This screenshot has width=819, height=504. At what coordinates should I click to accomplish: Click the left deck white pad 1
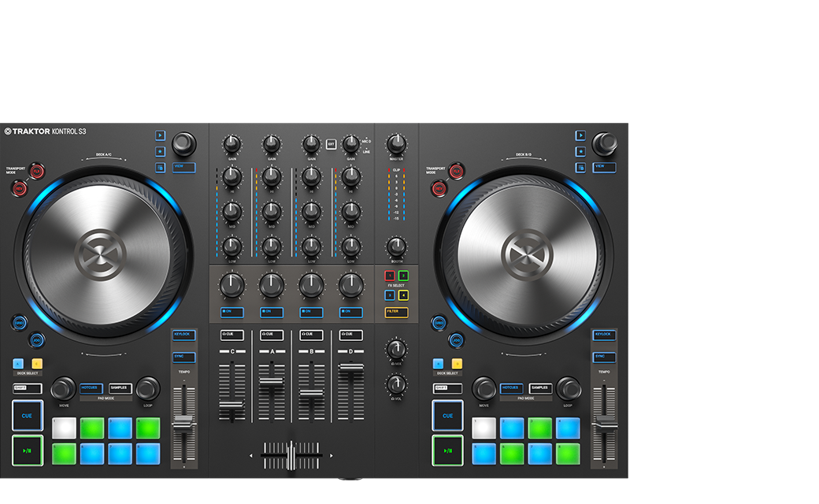[x=65, y=428]
